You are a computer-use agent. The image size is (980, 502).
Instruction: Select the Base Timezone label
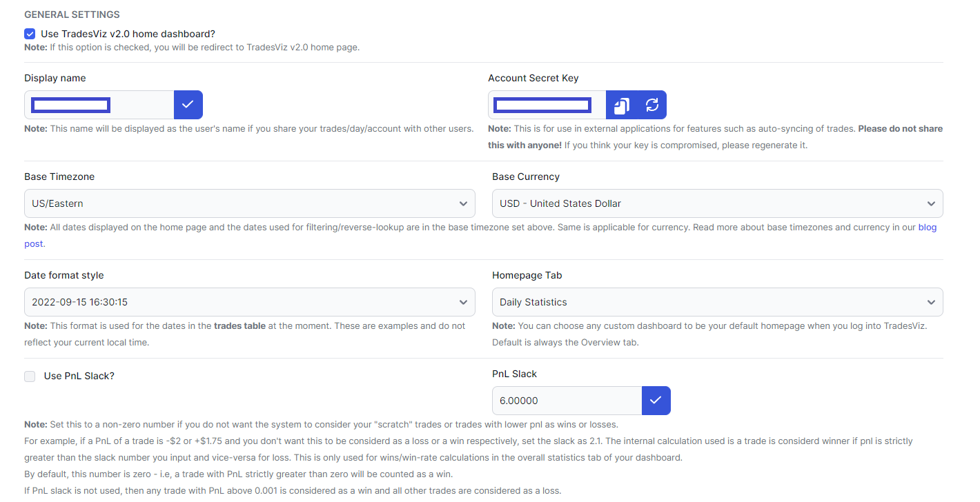tap(59, 177)
